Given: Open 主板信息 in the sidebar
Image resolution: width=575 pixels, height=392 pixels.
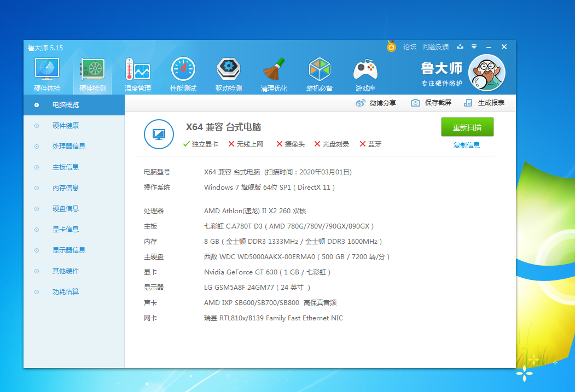Looking at the screenshot, I should pos(74,167).
